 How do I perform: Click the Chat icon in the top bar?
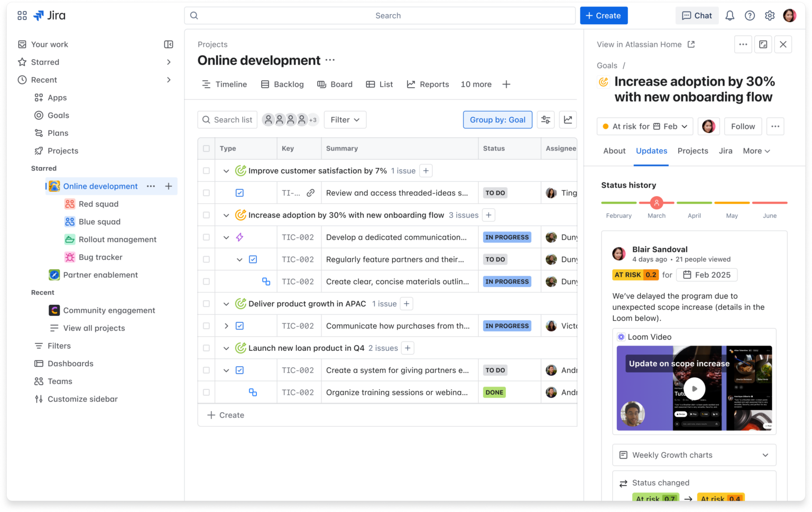point(697,15)
